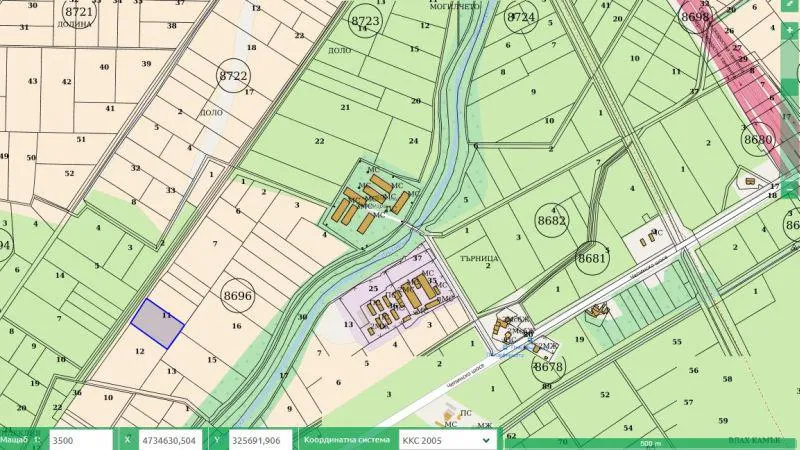The width and height of the screenshot is (800, 450).
Task: Open the coordinate system dropdown KKC 2005
Action: pos(448,439)
